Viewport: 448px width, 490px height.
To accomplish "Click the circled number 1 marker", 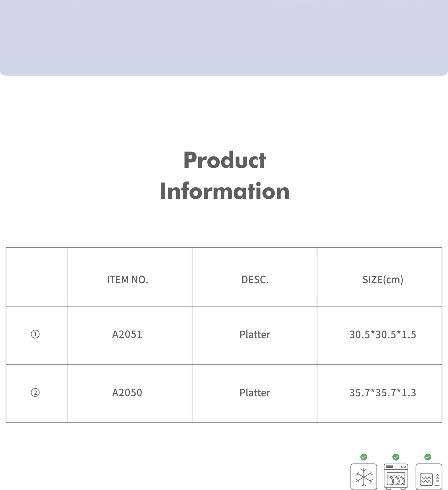I will click(36, 335).
